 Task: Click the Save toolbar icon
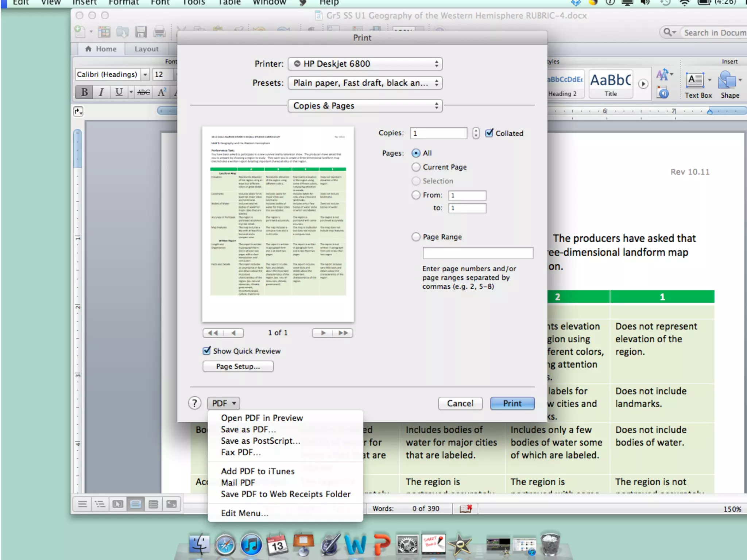(141, 32)
